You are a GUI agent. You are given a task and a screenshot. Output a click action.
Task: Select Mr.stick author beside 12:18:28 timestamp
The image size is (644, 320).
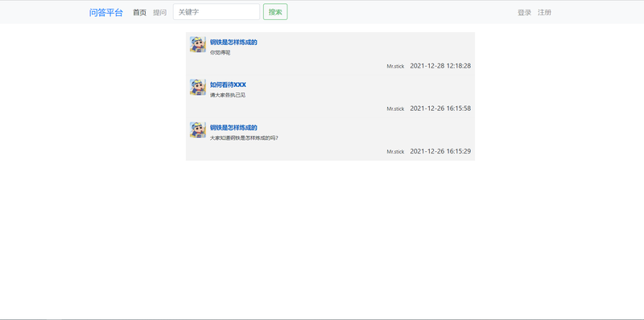coord(395,66)
